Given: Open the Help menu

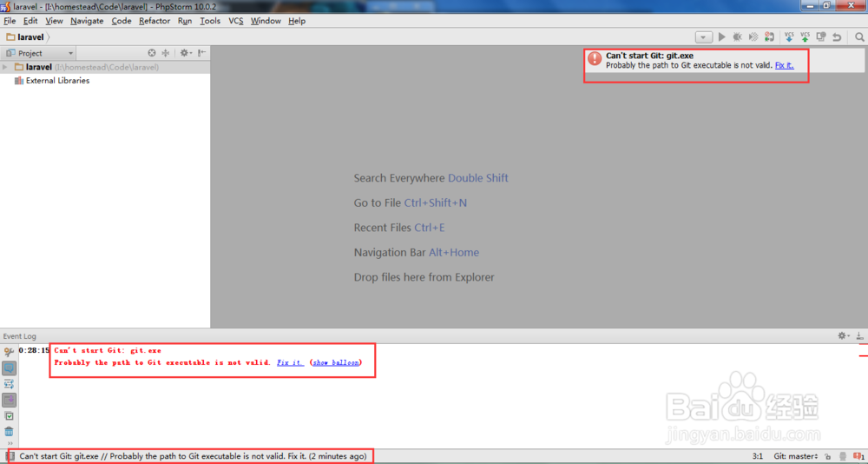Looking at the screenshot, I should click(x=297, y=21).
